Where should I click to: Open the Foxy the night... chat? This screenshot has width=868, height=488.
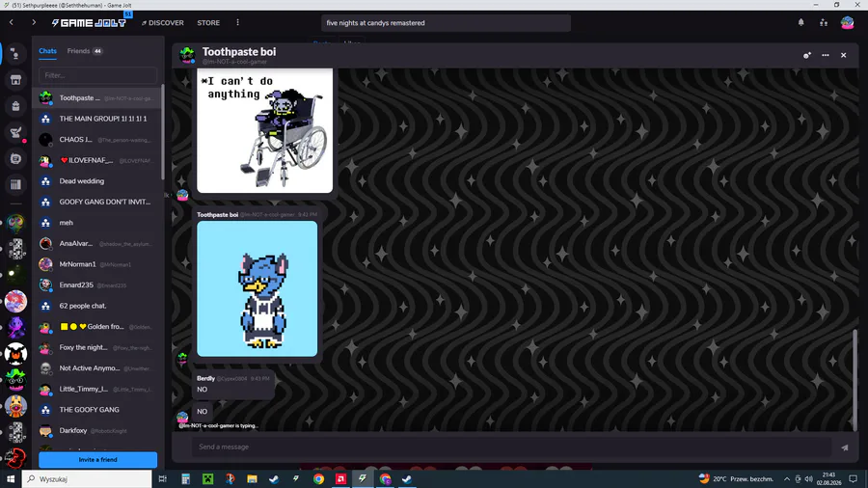pos(96,347)
